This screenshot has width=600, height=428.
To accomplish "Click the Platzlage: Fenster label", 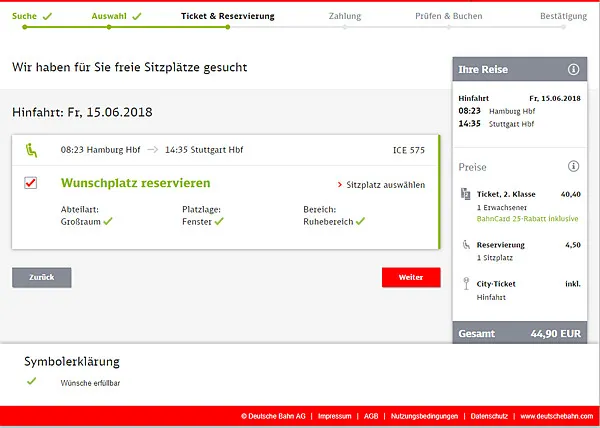I will tap(203, 216).
